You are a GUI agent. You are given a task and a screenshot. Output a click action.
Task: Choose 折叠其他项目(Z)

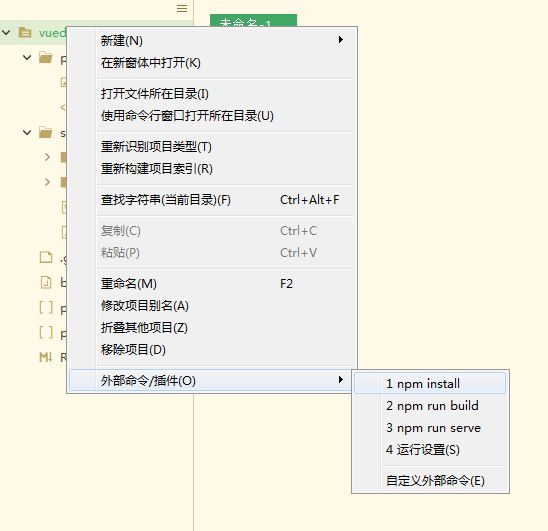(212, 328)
